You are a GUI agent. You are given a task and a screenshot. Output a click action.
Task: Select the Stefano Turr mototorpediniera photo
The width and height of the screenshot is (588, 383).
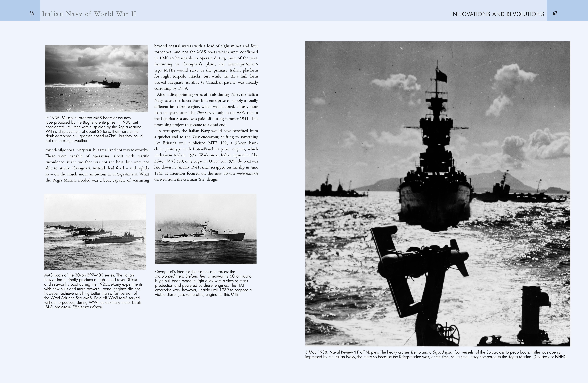point(206,229)
